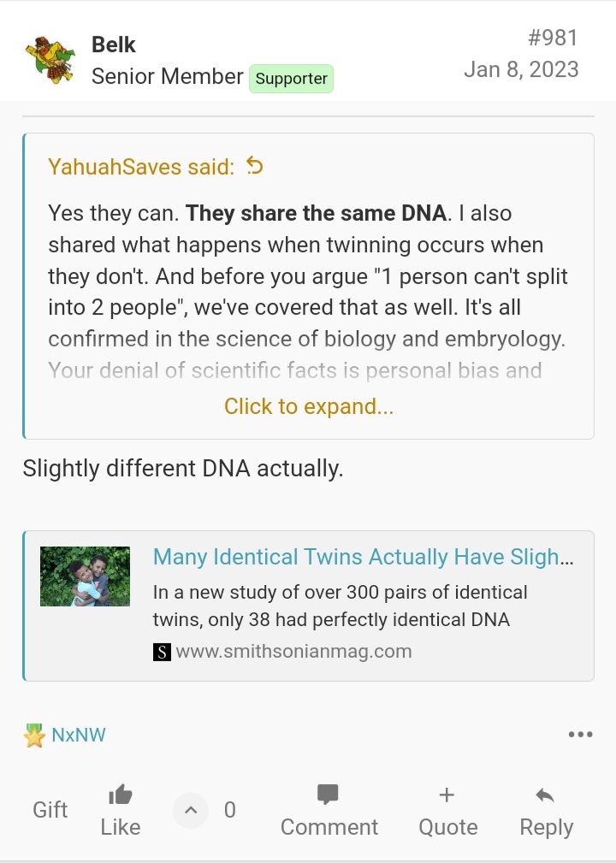Click the Gift button
This screenshot has height=863, width=616.
(50, 810)
